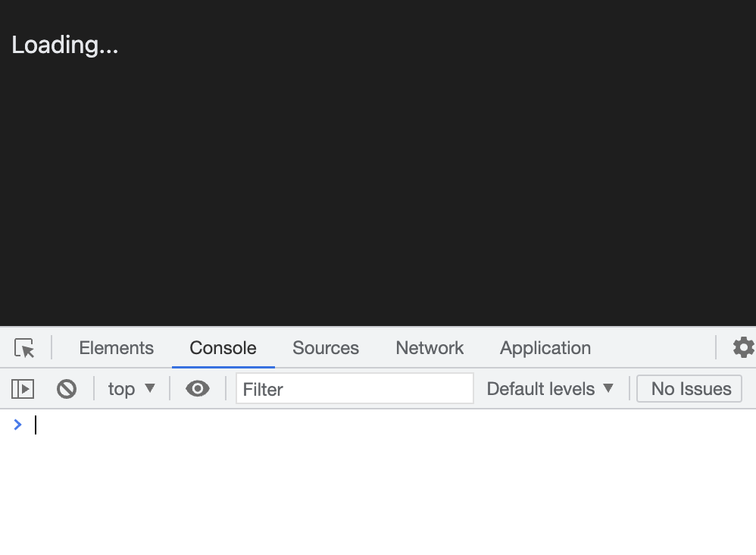This screenshot has height=555, width=756.
Task: Clear the console with the ban icon
Action: click(67, 389)
